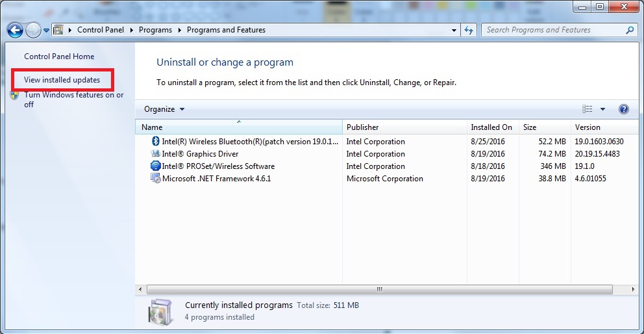This screenshot has width=644, height=334.
Task: Sort by the Name column header
Action: coord(239,127)
